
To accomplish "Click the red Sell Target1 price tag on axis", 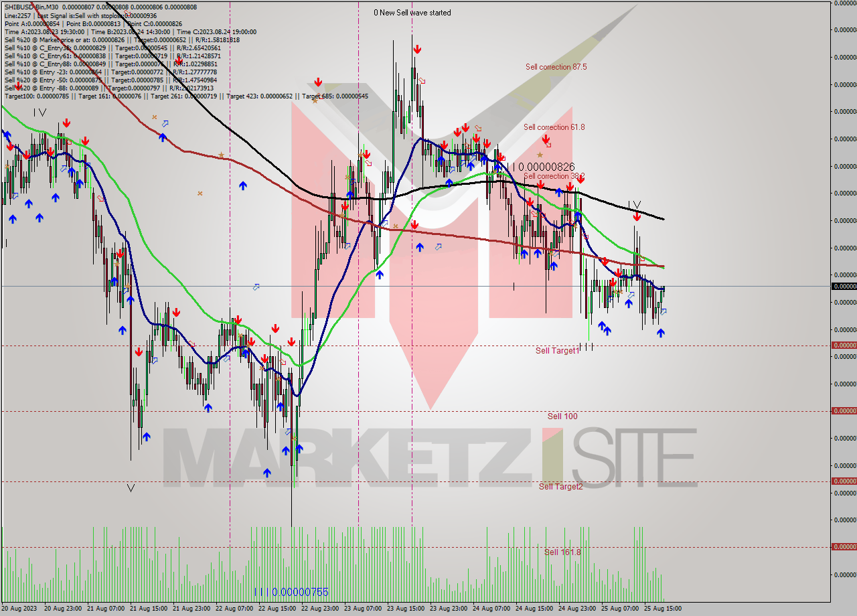I will [x=844, y=345].
